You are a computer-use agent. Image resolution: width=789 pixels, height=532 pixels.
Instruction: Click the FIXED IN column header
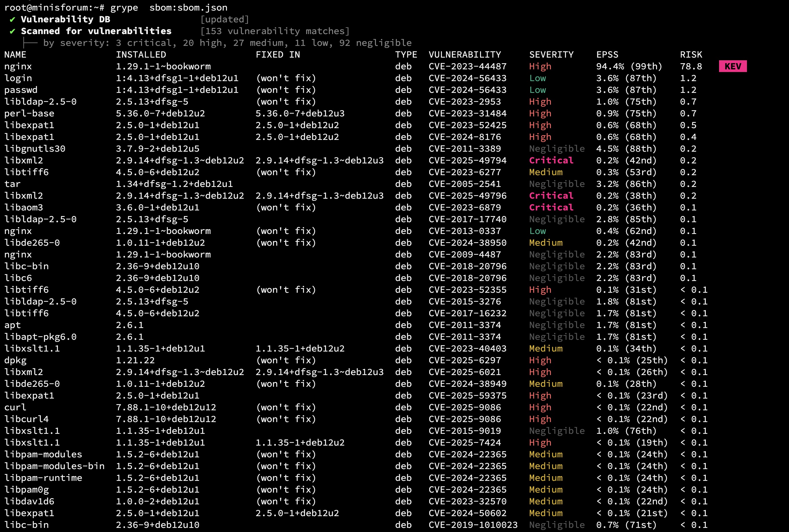pos(278,55)
